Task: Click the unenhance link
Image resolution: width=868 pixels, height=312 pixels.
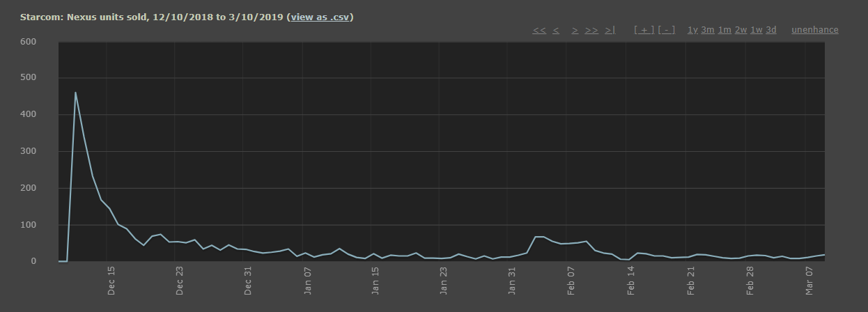Action: tap(815, 30)
